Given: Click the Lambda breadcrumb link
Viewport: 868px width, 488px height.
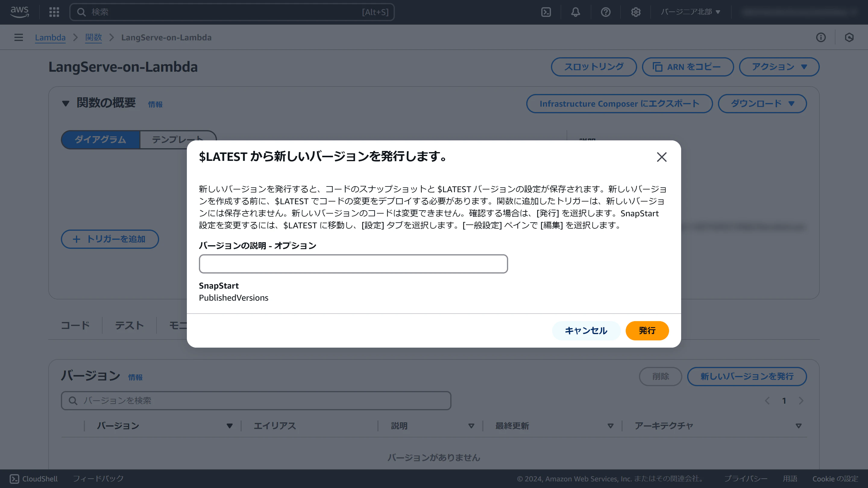Looking at the screenshot, I should click(x=50, y=37).
